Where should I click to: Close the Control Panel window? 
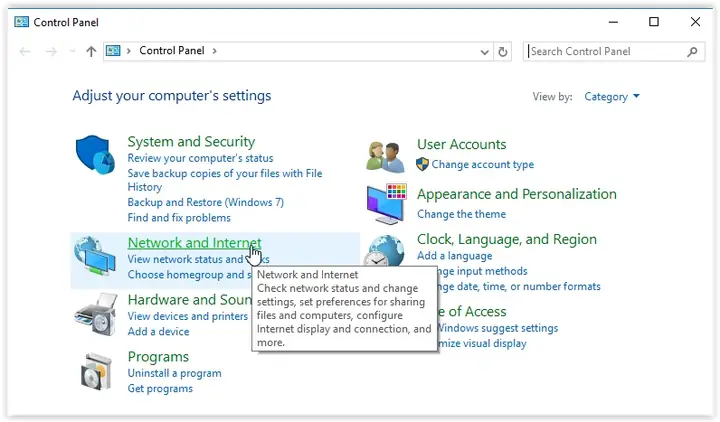(x=695, y=22)
